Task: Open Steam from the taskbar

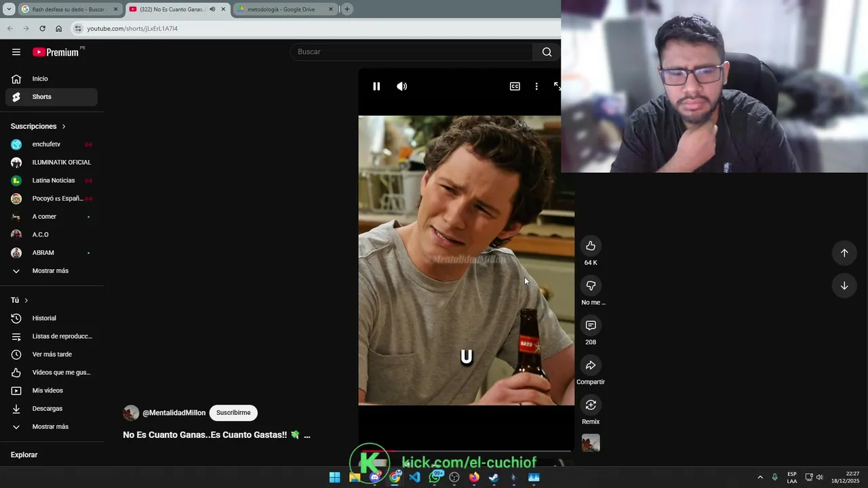Action: (x=494, y=477)
